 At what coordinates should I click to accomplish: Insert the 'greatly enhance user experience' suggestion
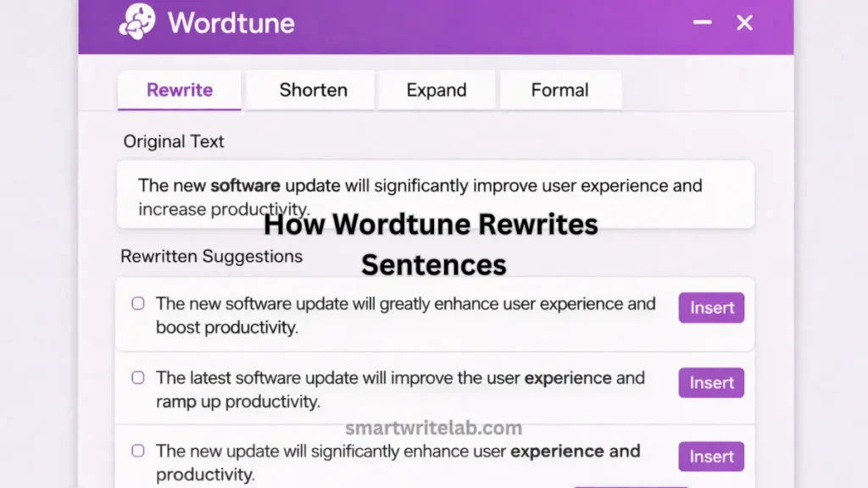[711, 308]
